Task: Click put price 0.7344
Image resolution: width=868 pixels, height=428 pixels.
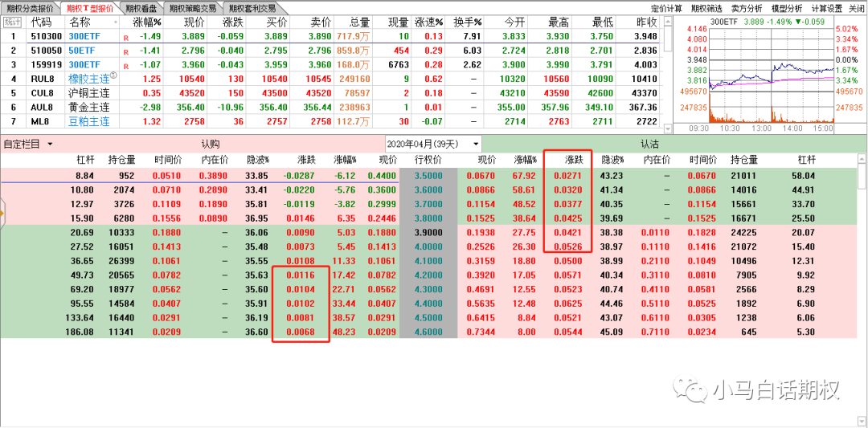Action: tap(480, 332)
